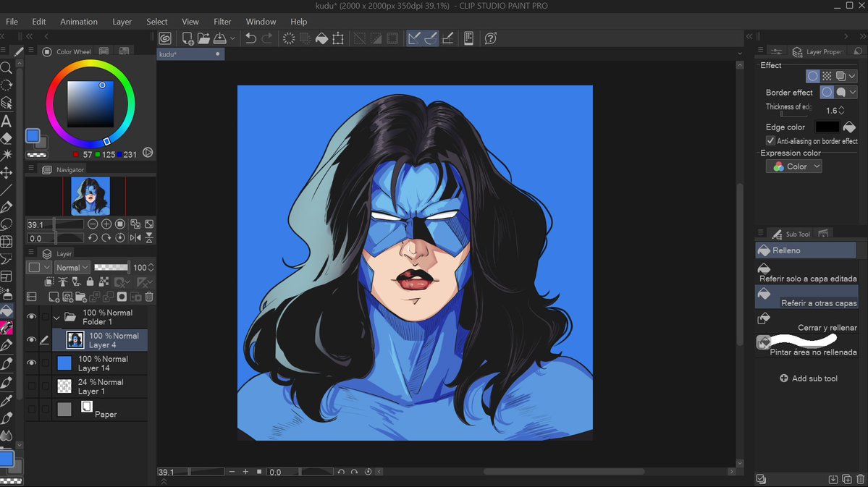
Task: Expand Border effect type dropdown arrow
Action: point(853,92)
